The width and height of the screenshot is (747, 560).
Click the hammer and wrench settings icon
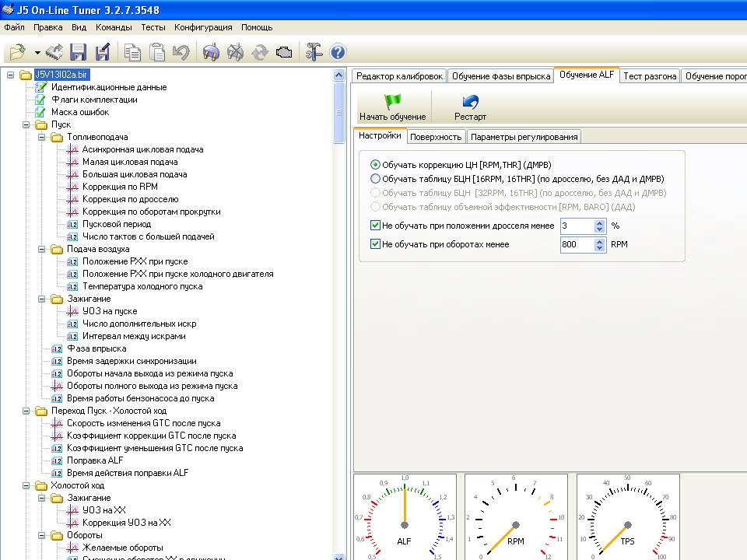(313, 52)
